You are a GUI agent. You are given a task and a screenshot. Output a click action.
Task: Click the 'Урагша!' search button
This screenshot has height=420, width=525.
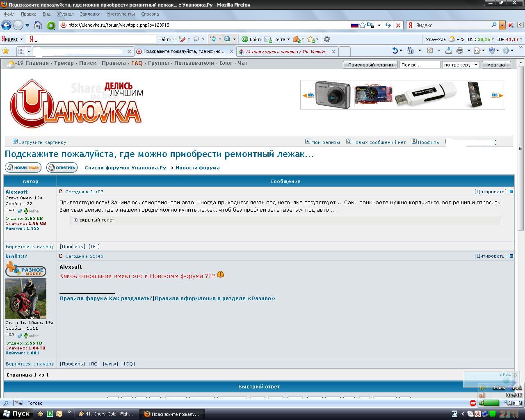coord(496,65)
